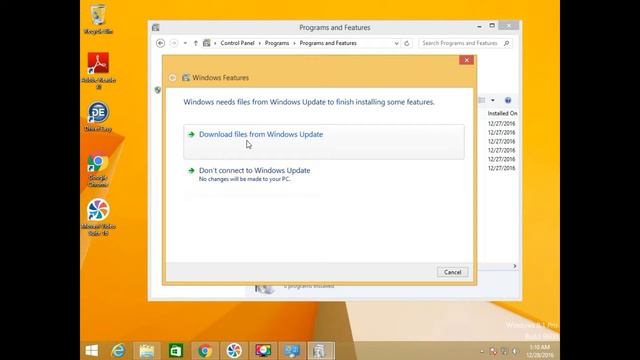
Task: Open the colorful pinwheel desktop shortcut
Action: click(x=98, y=217)
